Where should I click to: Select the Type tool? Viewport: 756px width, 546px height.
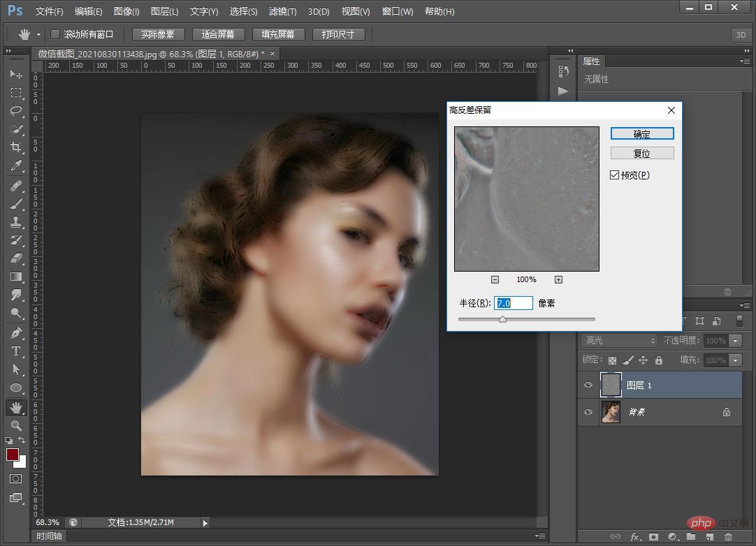16,351
